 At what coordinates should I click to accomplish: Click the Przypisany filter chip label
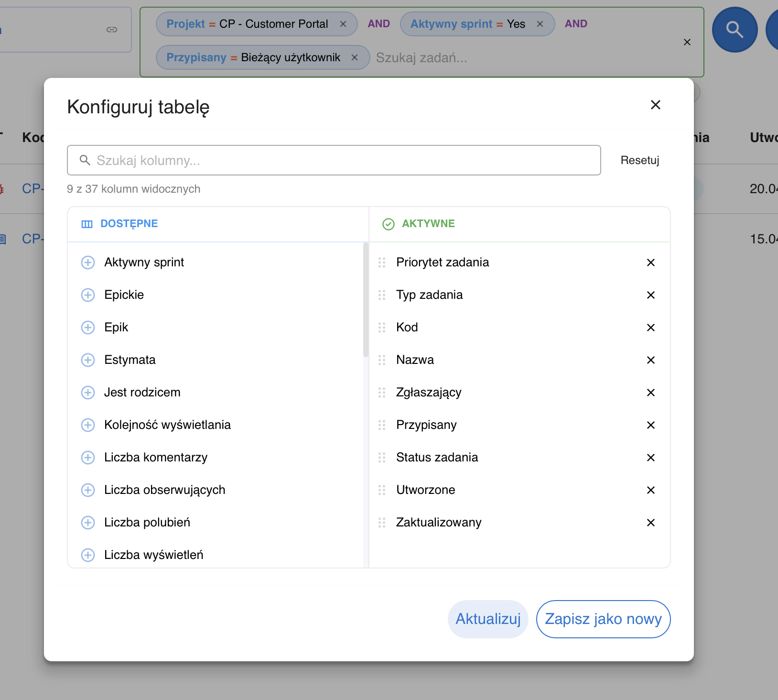click(196, 57)
